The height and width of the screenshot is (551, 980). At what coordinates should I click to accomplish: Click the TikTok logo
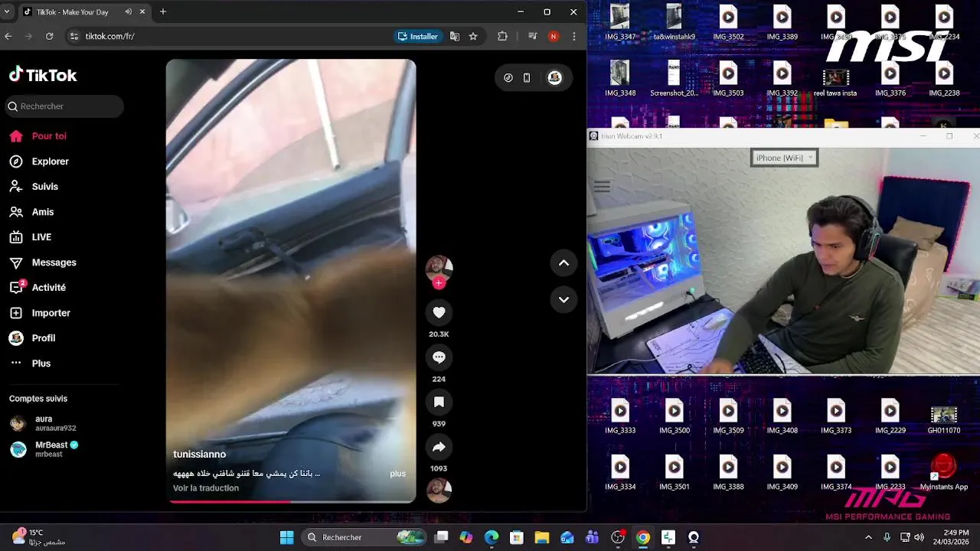point(43,75)
